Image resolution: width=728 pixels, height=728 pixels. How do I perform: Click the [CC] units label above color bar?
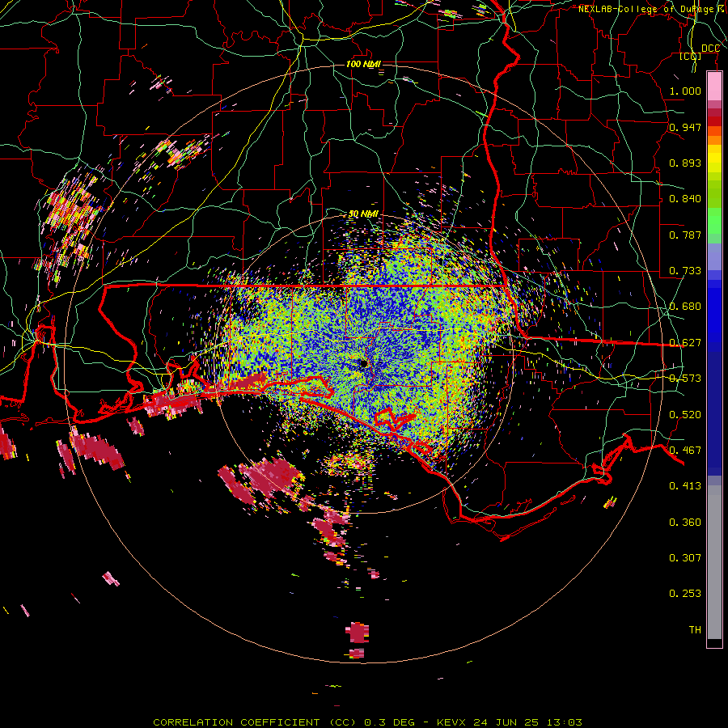tap(691, 56)
